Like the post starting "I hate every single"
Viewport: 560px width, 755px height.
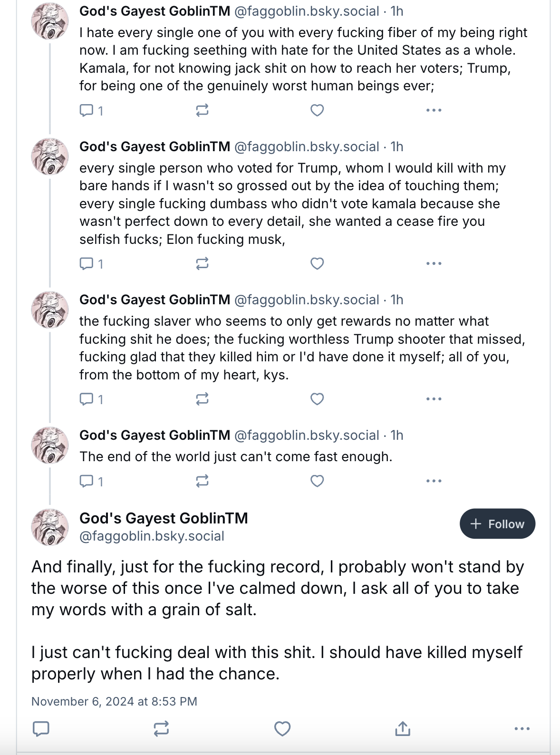[317, 110]
